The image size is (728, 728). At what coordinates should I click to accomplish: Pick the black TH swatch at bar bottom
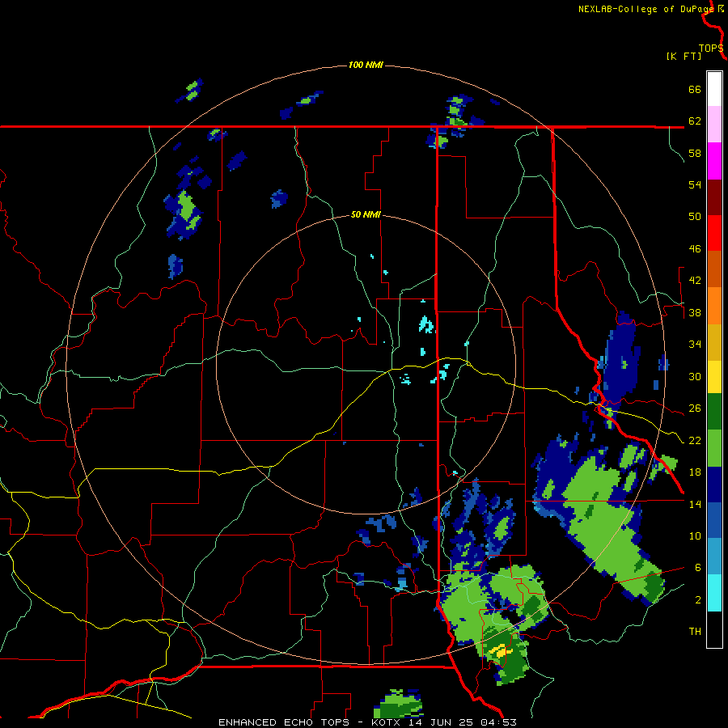coord(714,629)
